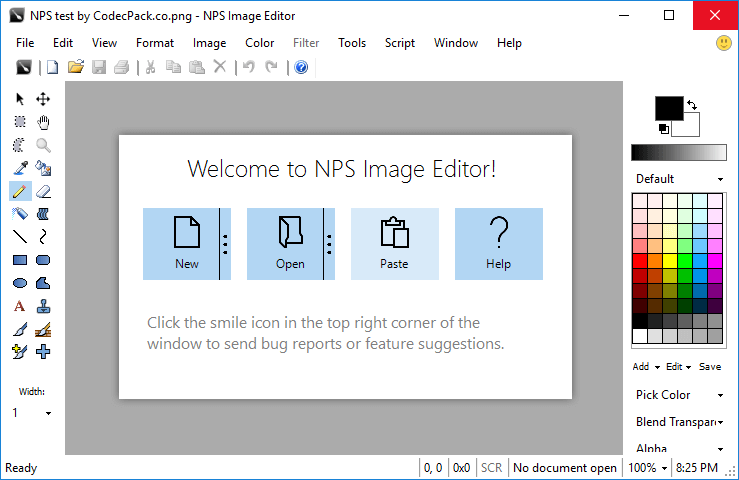
Task: Select the Hand pan tool
Action: [43, 122]
